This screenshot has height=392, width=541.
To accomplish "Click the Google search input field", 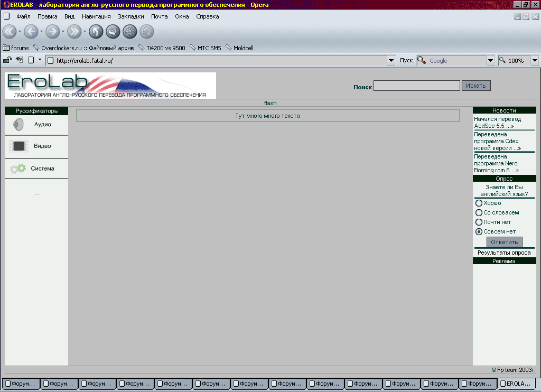I will pyautogui.click(x=456, y=61).
